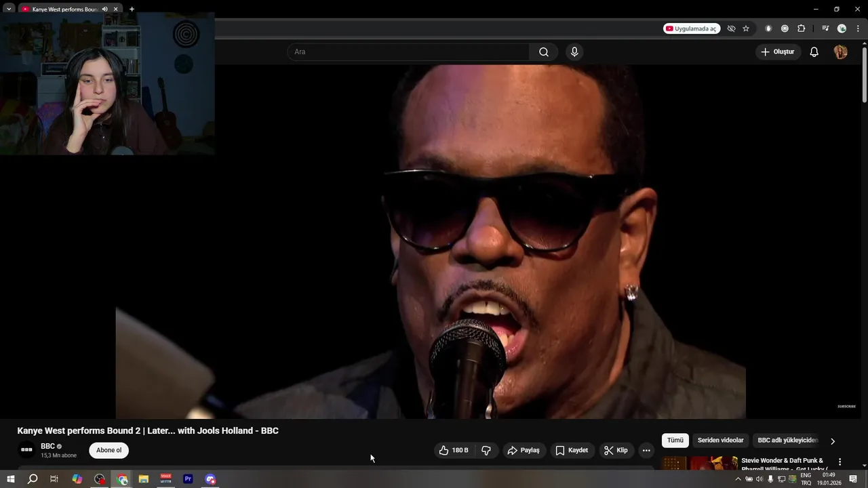Show hidden system tray icons
Screen dimensions: 868x488
click(738, 479)
